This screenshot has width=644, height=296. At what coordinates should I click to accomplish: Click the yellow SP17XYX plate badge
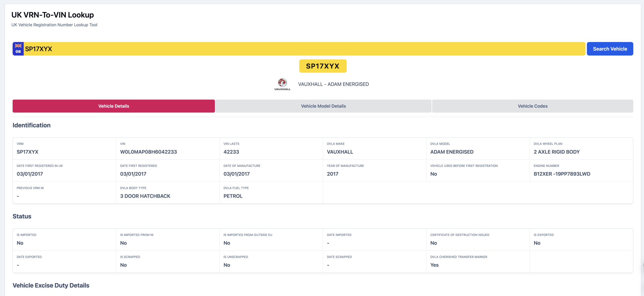(323, 66)
